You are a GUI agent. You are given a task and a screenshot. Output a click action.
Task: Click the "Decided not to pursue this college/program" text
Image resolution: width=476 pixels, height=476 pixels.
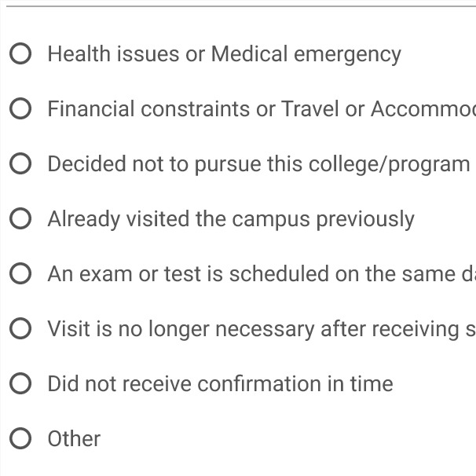tap(258, 164)
